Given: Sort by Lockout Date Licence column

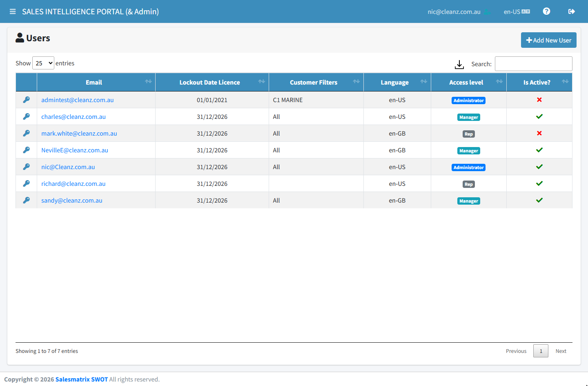Looking at the screenshot, I should point(212,82).
